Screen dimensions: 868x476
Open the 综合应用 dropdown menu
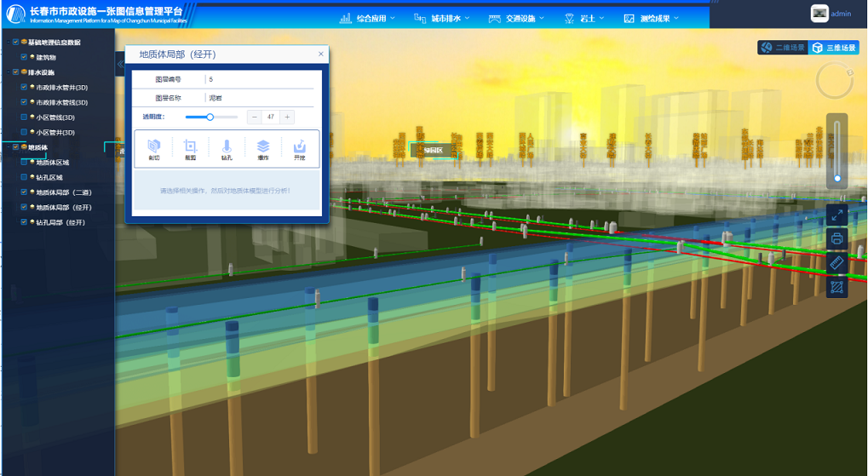click(368, 18)
